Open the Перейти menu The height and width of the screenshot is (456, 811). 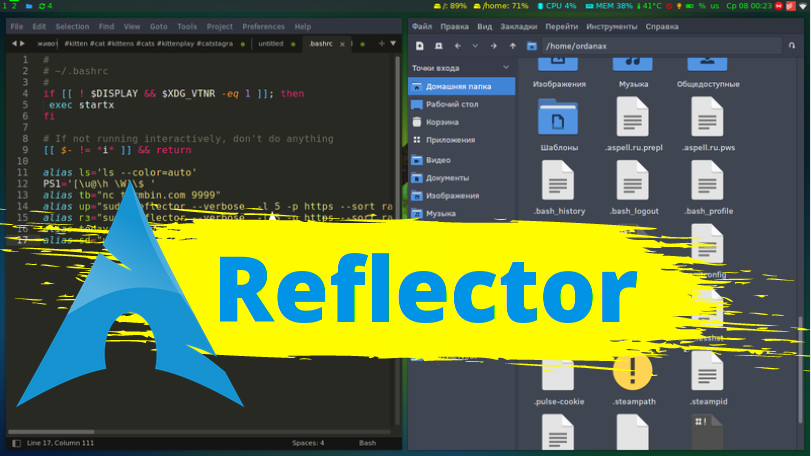(561, 26)
